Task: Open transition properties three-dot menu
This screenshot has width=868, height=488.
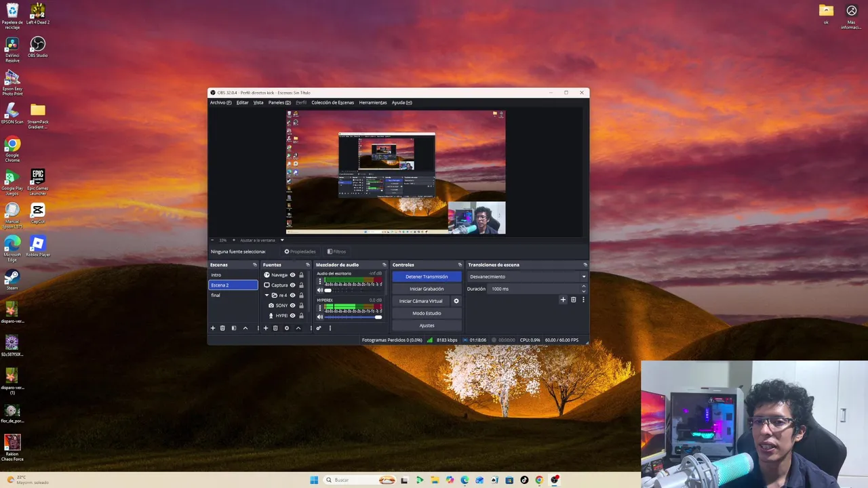Action: 583,300
